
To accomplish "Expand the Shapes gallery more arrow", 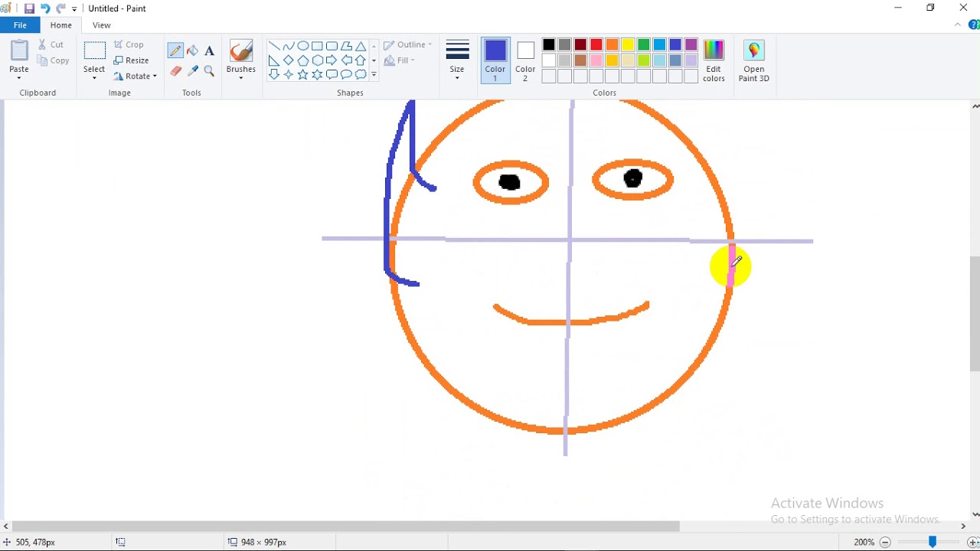I will 374,75.
